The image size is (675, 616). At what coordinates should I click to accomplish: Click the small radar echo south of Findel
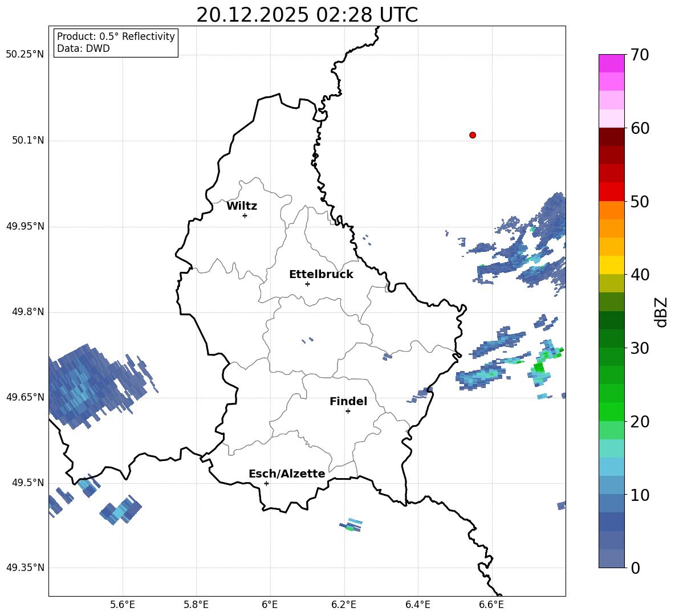(x=351, y=525)
